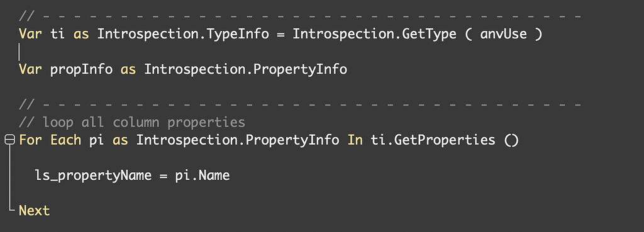The width and height of the screenshot is (644, 232).
Task: Click the 'Next' keyword ending the loop
Action: (x=34, y=211)
